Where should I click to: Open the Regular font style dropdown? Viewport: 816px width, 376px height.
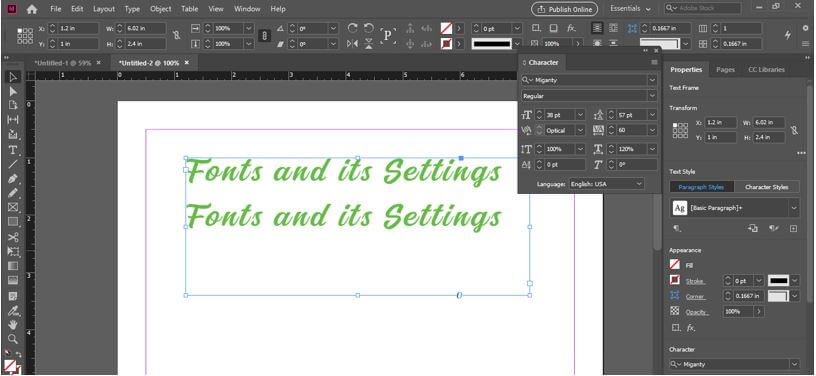tap(652, 96)
